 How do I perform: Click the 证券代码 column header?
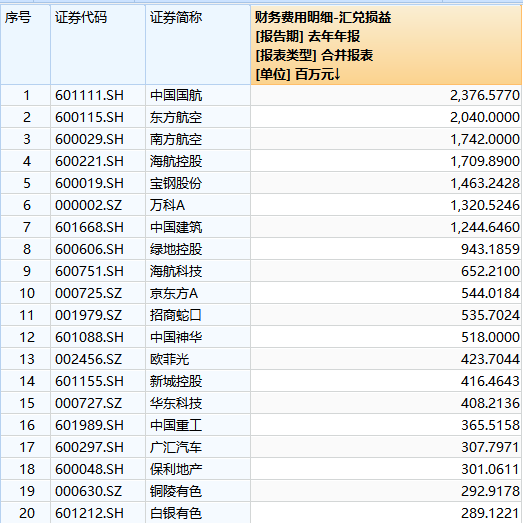tap(98, 45)
